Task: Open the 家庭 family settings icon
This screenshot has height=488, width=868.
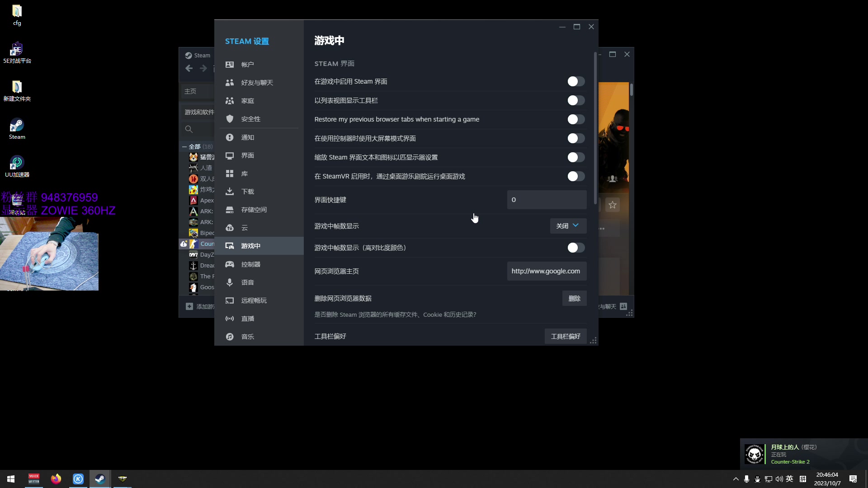Action: [230, 101]
